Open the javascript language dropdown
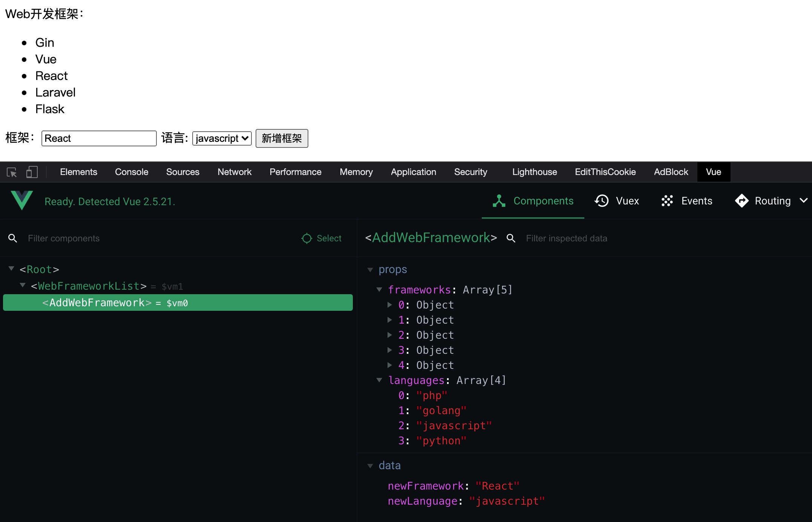Image resolution: width=812 pixels, height=522 pixels. (222, 138)
